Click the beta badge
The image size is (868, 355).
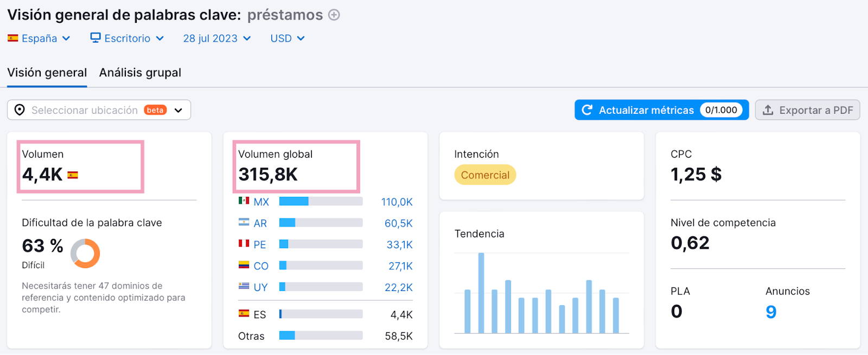click(x=155, y=110)
